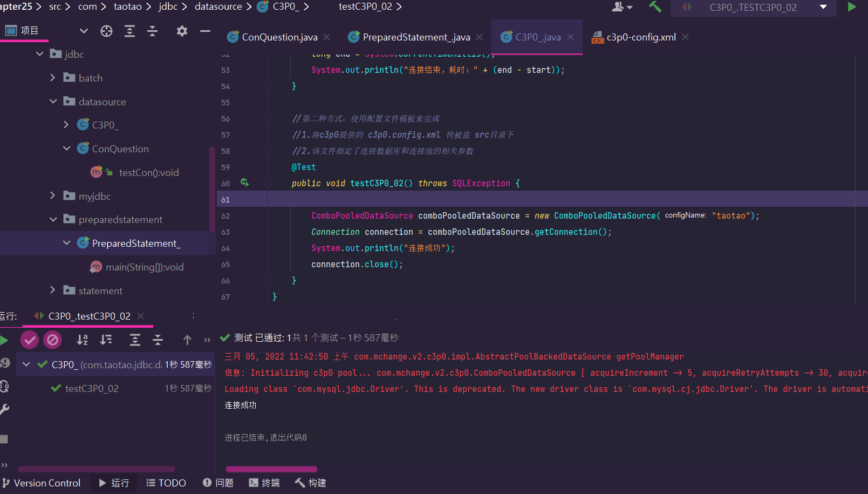Toggle show ignored tests icon
Screen dimensions: 868x494
coord(53,340)
